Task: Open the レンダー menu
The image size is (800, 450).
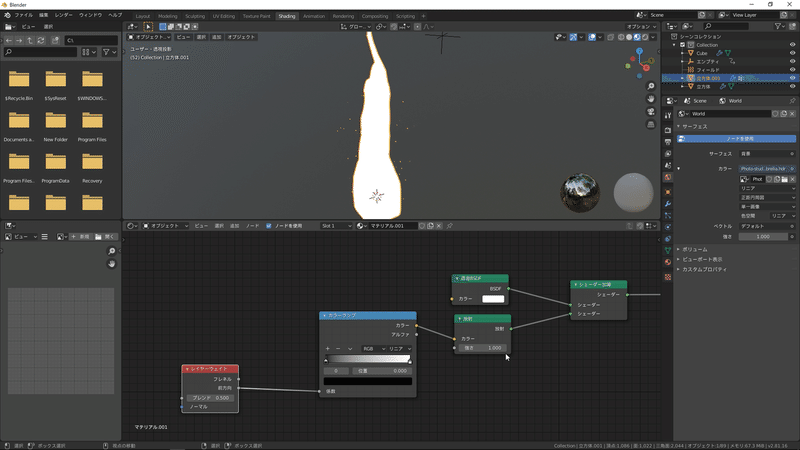Action: 63,15
